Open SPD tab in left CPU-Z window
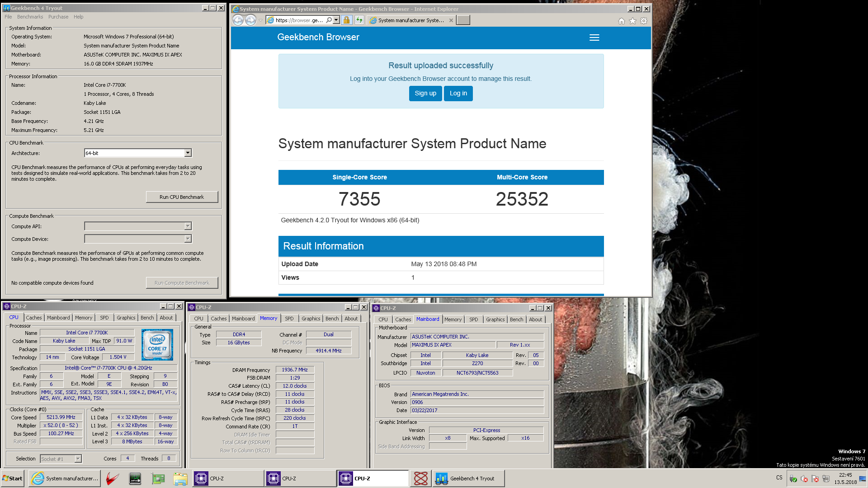 coord(104,318)
